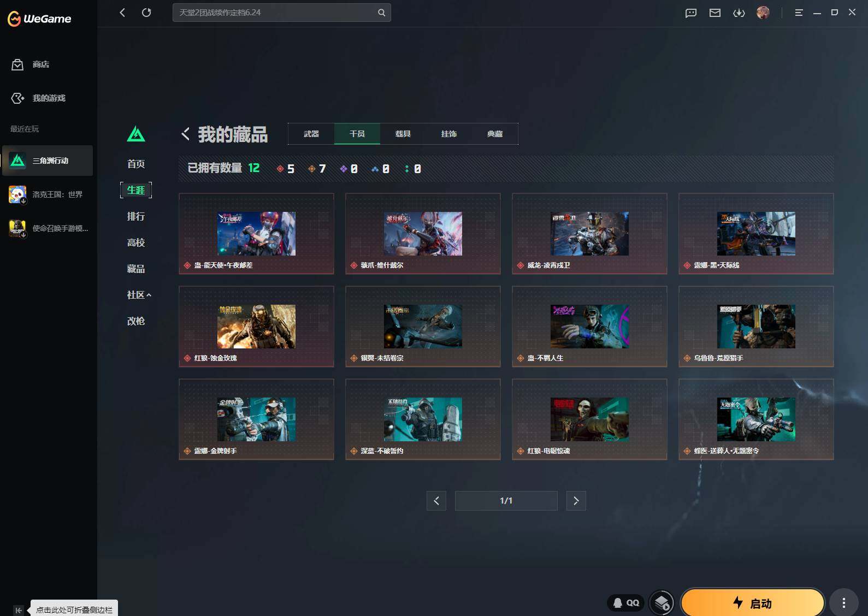Open the 露娜-黑·天际线 skin card
The width and height of the screenshot is (868, 616).
756,234
